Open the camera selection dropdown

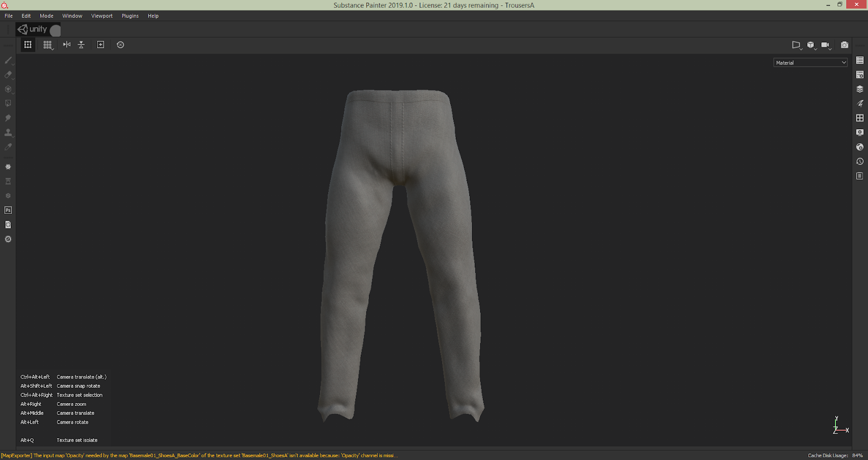pos(826,45)
